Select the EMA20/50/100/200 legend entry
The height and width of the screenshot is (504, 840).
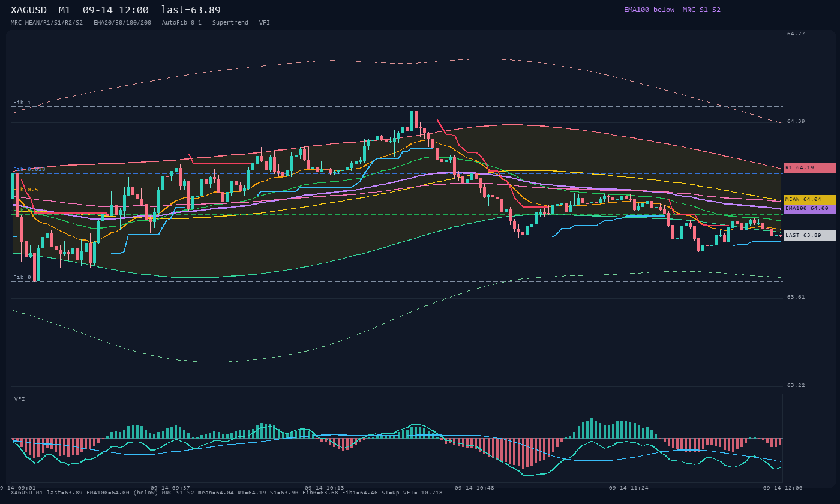[x=122, y=23]
